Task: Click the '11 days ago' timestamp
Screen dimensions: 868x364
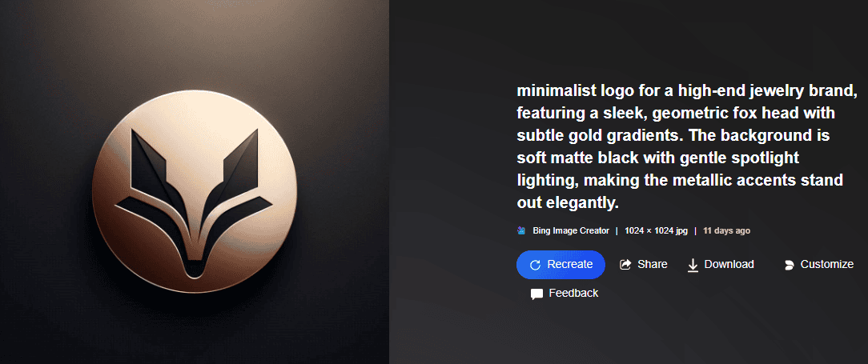Action: click(726, 230)
